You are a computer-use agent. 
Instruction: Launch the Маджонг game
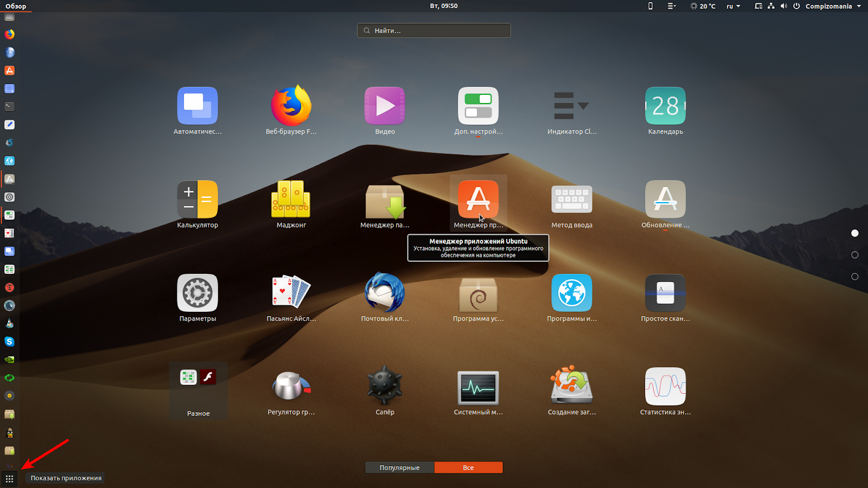(291, 199)
